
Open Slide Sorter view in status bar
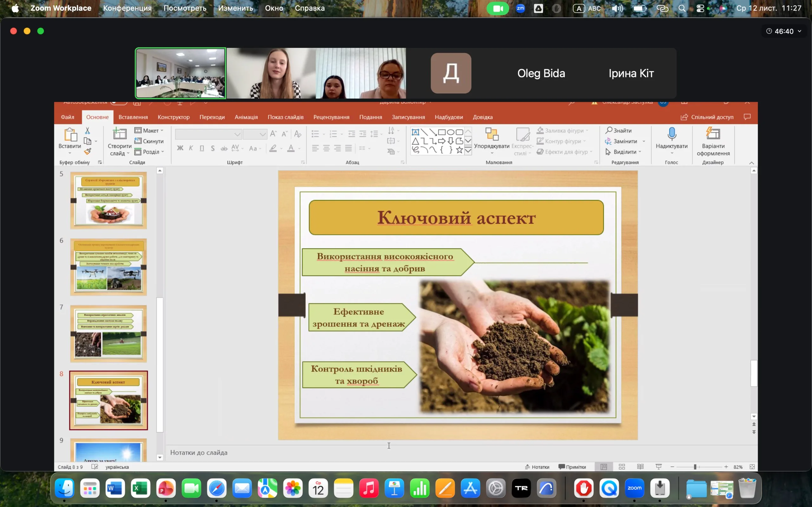(x=622, y=467)
